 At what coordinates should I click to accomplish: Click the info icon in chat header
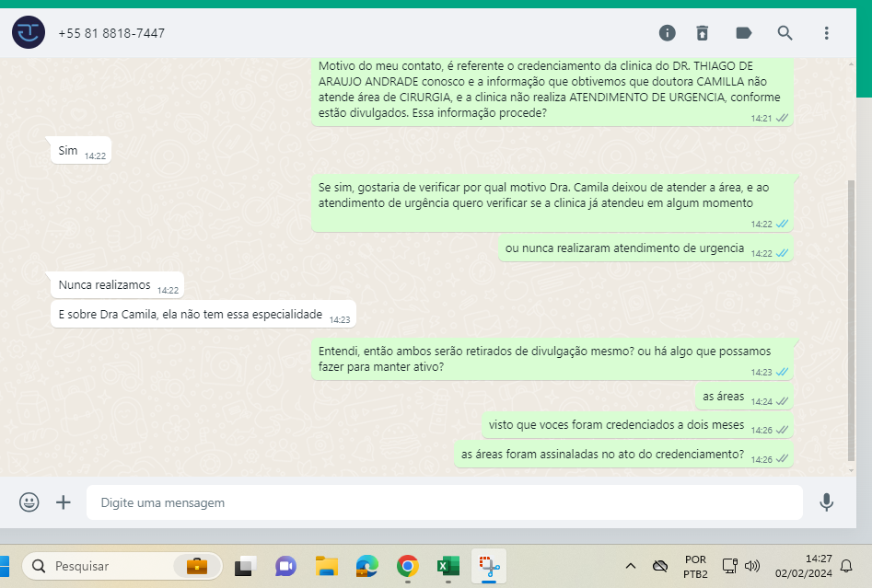pyautogui.click(x=667, y=33)
